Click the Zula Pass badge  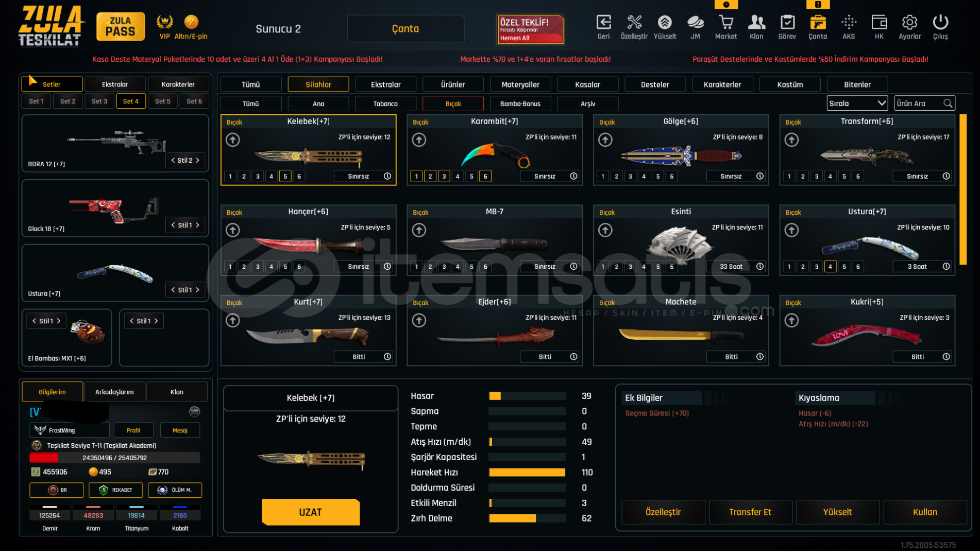pyautogui.click(x=121, y=26)
